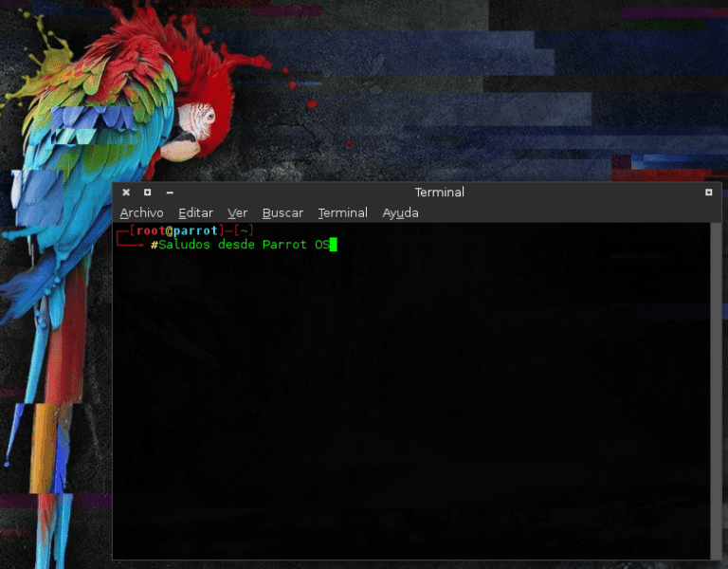
Task: Show the Ayuda help menu
Action: [x=400, y=213]
